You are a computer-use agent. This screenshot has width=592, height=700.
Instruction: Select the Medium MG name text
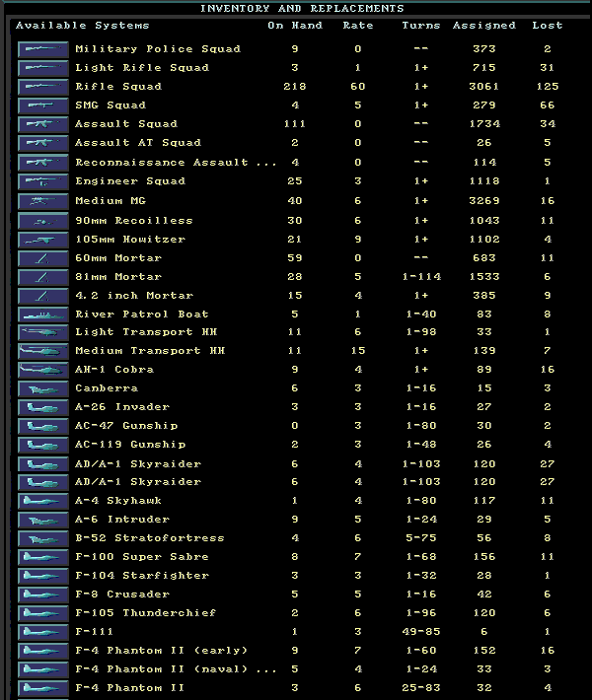[111, 201]
